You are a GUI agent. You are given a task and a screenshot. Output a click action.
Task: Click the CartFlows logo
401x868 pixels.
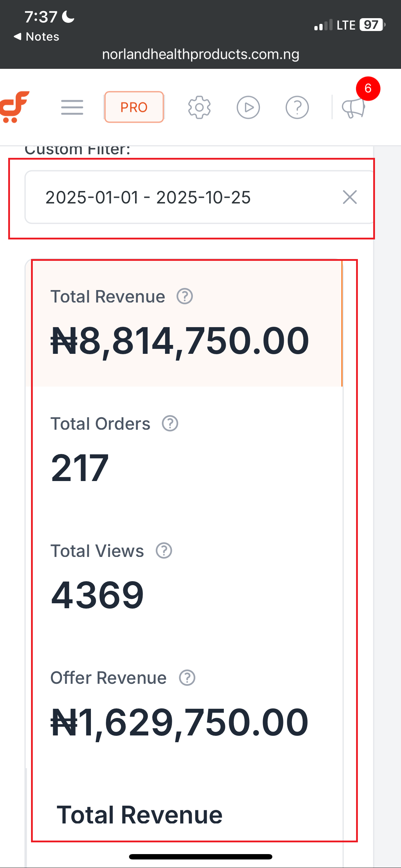tap(14, 107)
